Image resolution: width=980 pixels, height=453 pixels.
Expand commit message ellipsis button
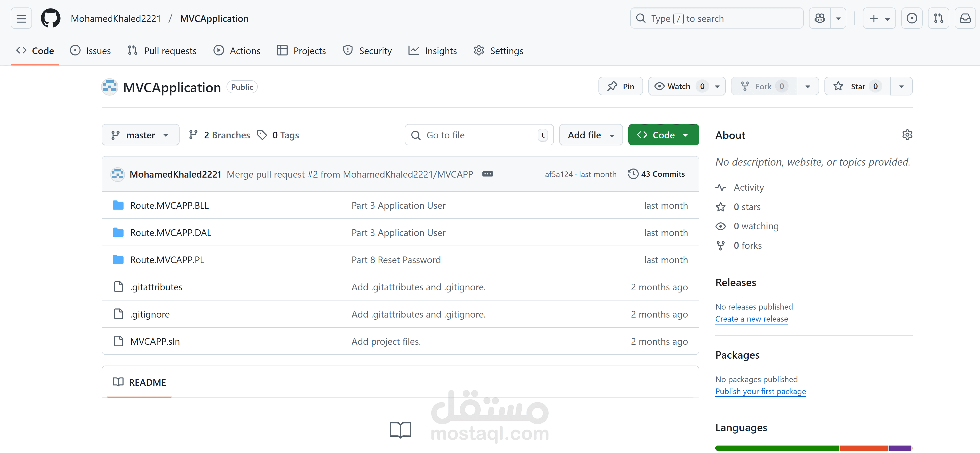(x=487, y=174)
